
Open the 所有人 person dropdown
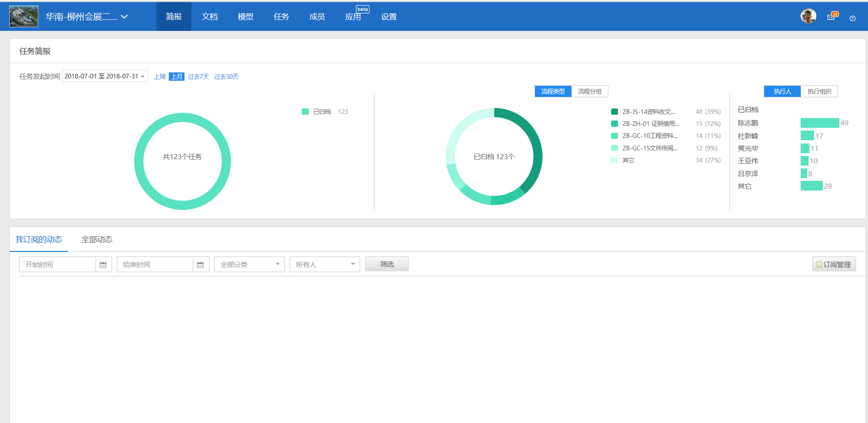point(325,264)
